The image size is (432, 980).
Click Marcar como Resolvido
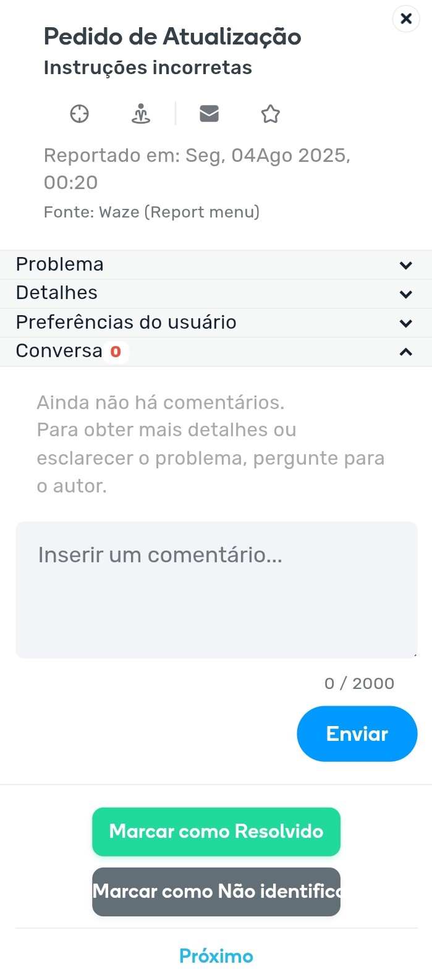pyautogui.click(x=216, y=832)
